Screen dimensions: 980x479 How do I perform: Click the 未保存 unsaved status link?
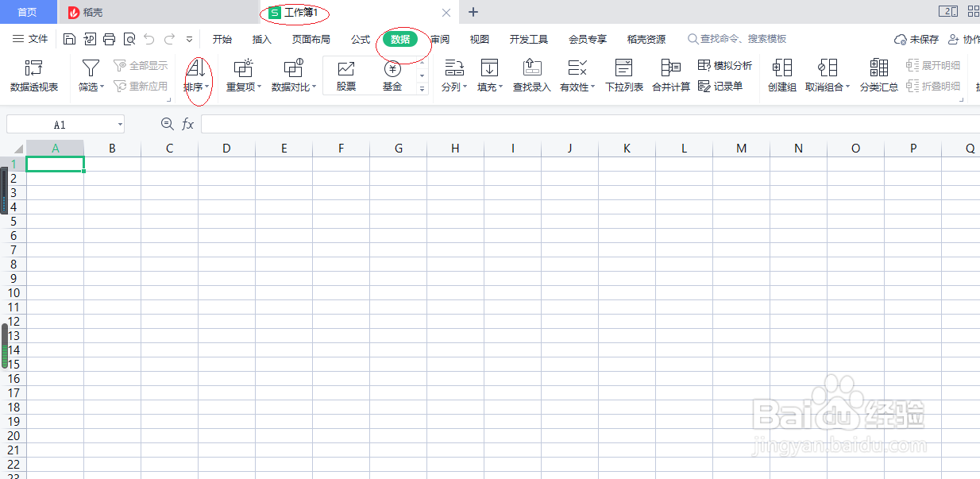[x=923, y=38]
